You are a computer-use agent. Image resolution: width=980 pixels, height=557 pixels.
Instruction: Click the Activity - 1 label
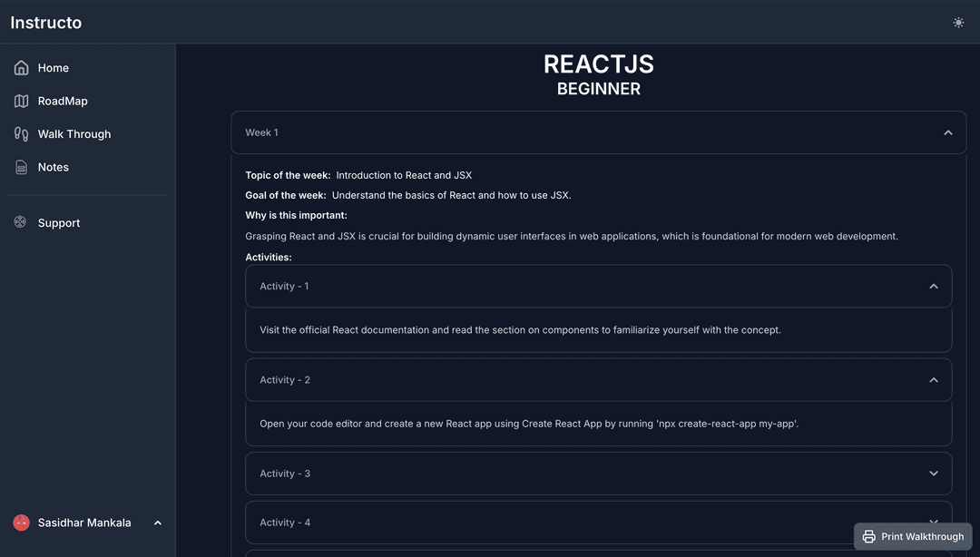[x=284, y=287]
